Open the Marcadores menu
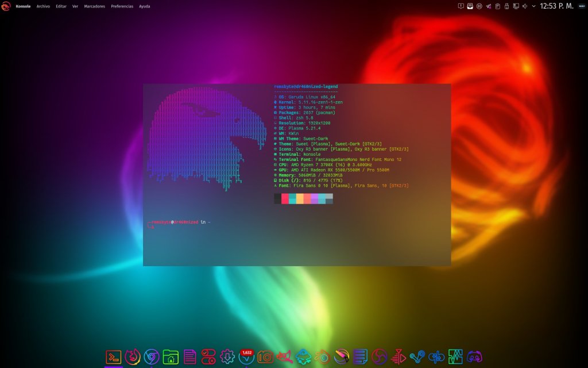 (x=94, y=6)
